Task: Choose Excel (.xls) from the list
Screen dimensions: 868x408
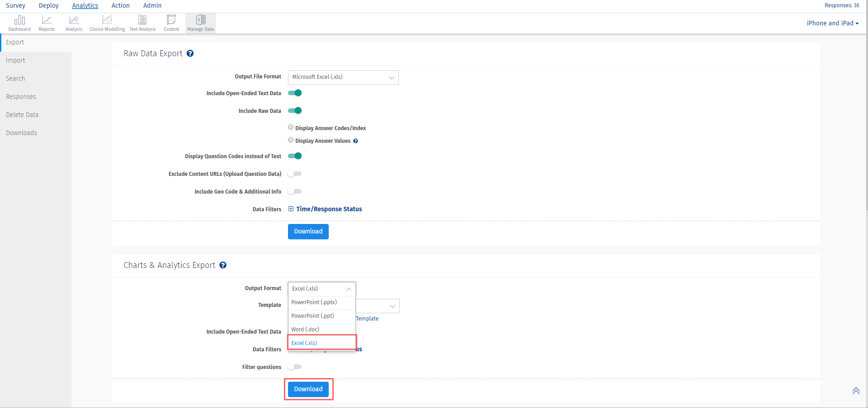Action: (322, 343)
